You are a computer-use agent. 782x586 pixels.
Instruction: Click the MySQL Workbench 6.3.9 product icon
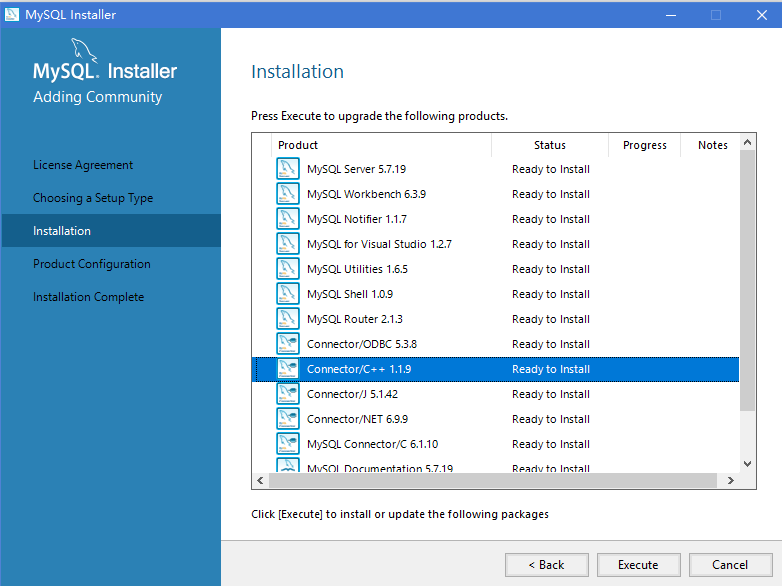(x=288, y=194)
